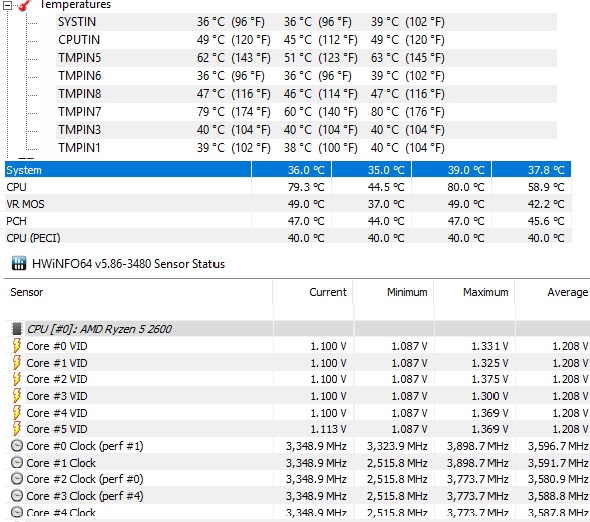Select the SYSTIN temperature row
This screenshot has width=590, height=522.
(306, 22)
